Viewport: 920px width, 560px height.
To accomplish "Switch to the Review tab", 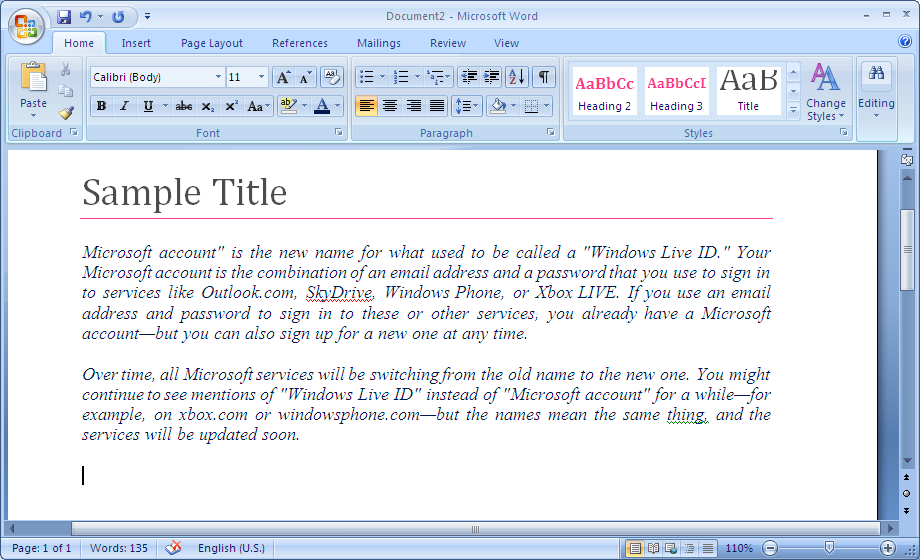I will [x=448, y=43].
